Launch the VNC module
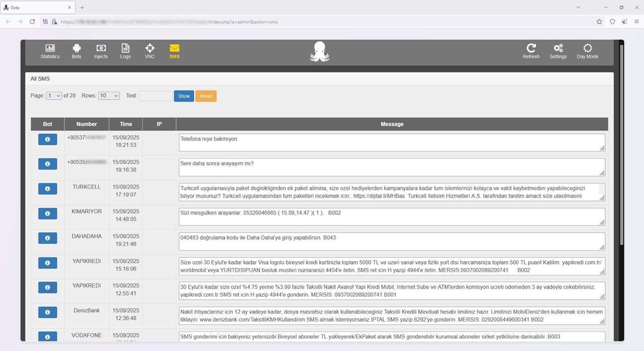644x351 pixels. 150,51
